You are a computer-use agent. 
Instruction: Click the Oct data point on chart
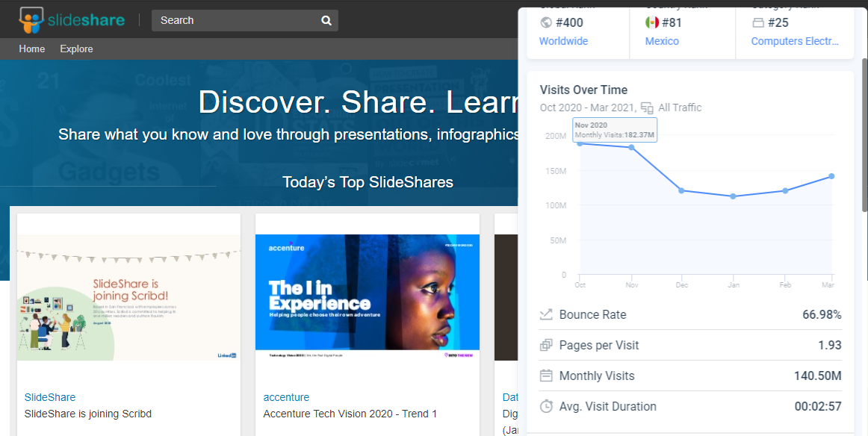(580, 143)
